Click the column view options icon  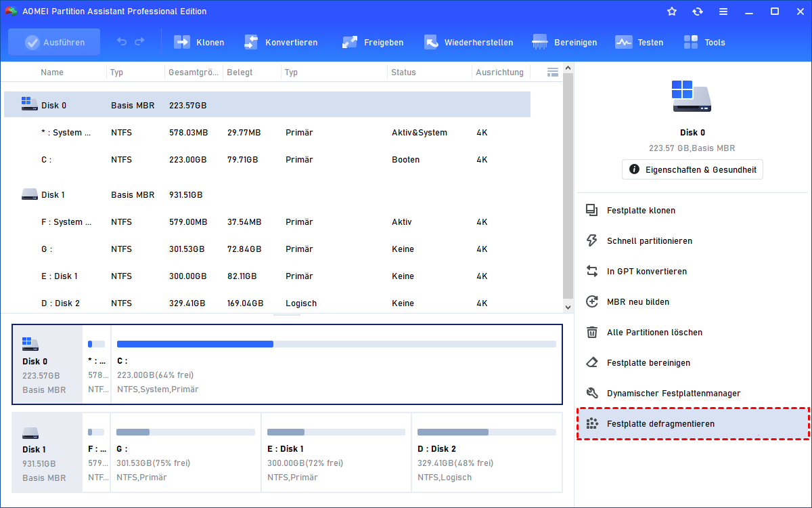click(552, 72)
